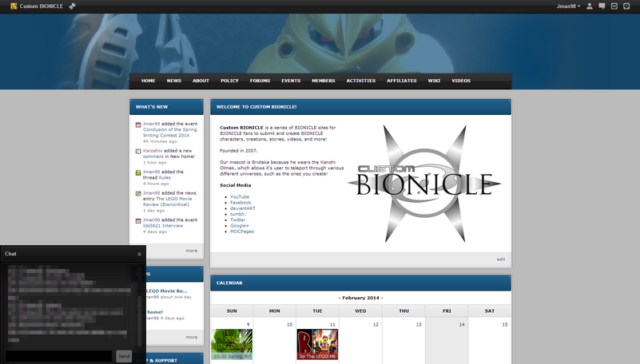Open ACTIVITIES in navigation bar
The image size is (640, 364).
[361, 81]
